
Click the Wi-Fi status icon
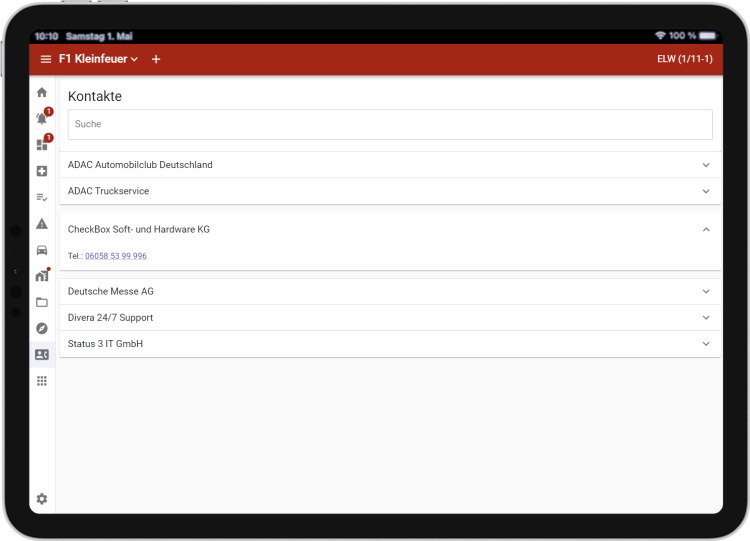tap(660, 35)
